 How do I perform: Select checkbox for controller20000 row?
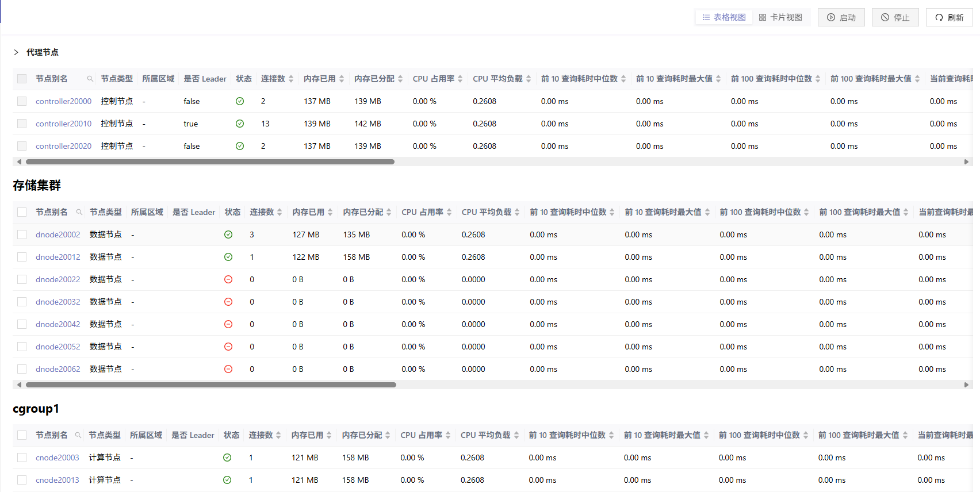tap(22, 101)
